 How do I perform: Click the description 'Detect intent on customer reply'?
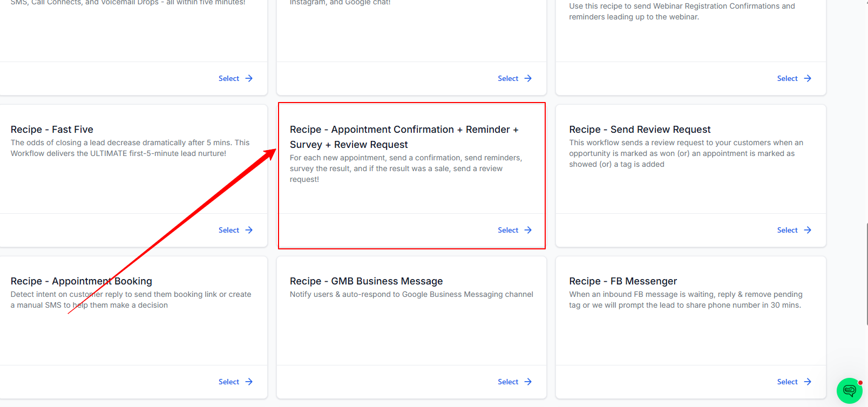(131, 300)
